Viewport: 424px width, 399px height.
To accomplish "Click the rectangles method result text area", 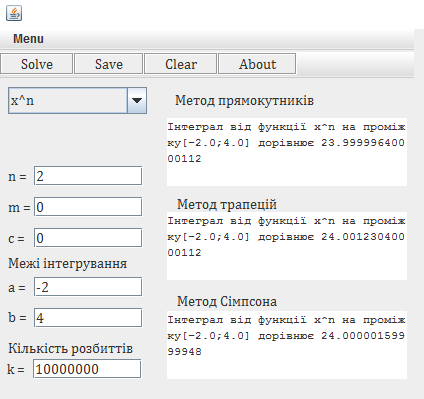I will coord(287,152).
